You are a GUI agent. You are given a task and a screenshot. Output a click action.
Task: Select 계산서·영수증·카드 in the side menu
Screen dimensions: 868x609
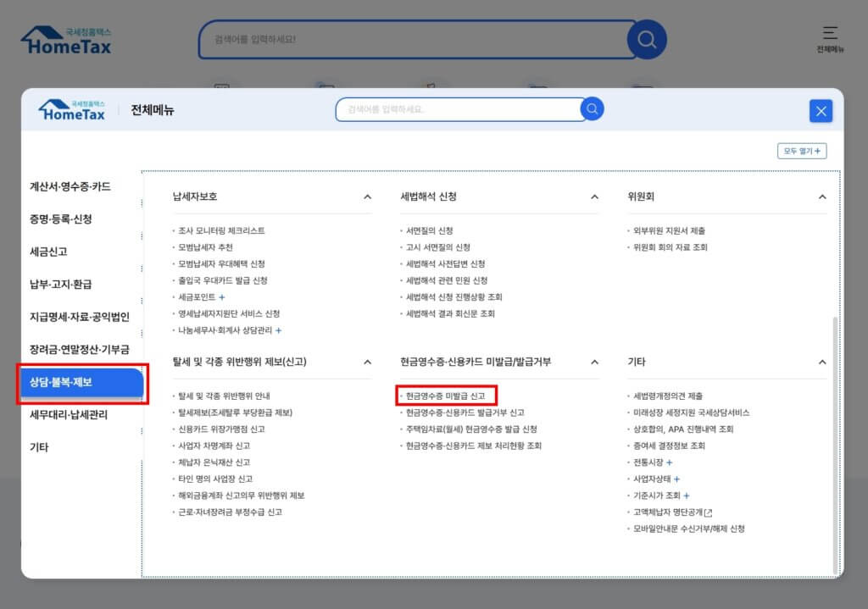click(x=70, y=186)
